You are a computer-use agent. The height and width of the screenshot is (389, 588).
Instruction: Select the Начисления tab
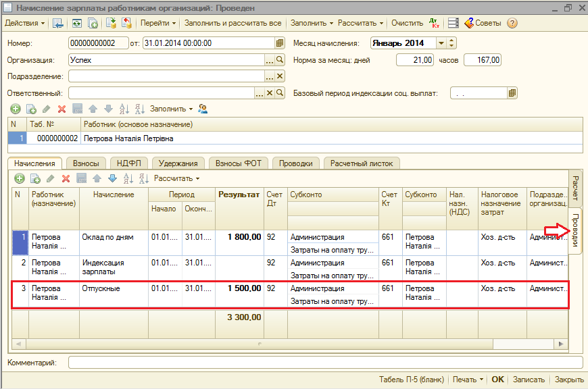[34, 163]
